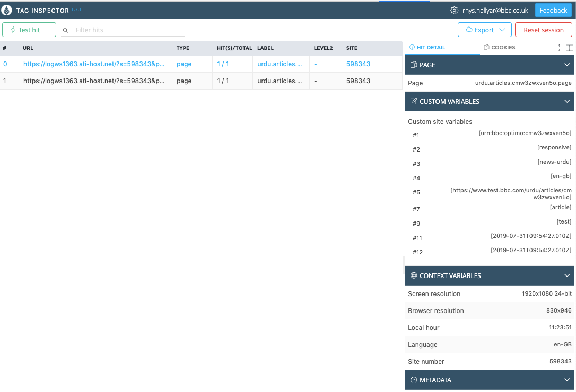This screenshot has height=392, width=576.
Task: Click the icon beside METADATA header
Action: coord(414,380)
